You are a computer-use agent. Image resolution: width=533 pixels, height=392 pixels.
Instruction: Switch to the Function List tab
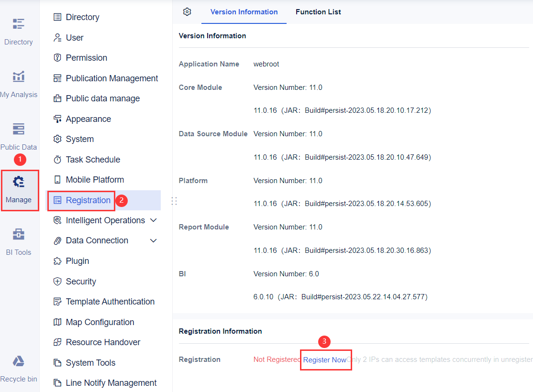318,12
